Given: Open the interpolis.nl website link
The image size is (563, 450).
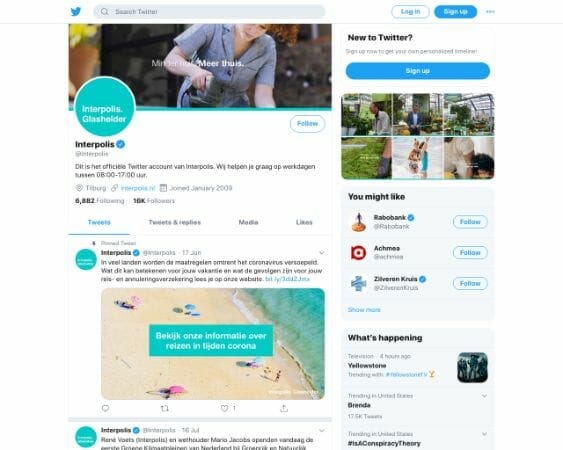Looking at the screenshot, I should 138,188.
